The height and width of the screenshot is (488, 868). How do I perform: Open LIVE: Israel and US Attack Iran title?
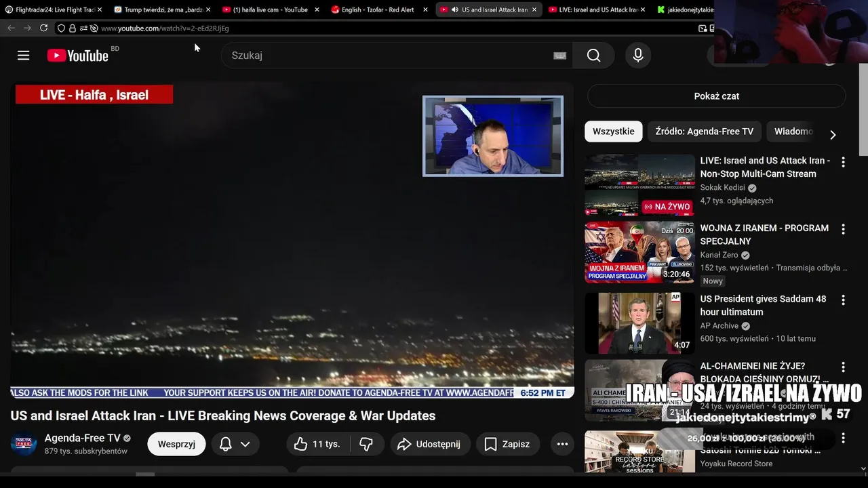[x=765, y=167]
